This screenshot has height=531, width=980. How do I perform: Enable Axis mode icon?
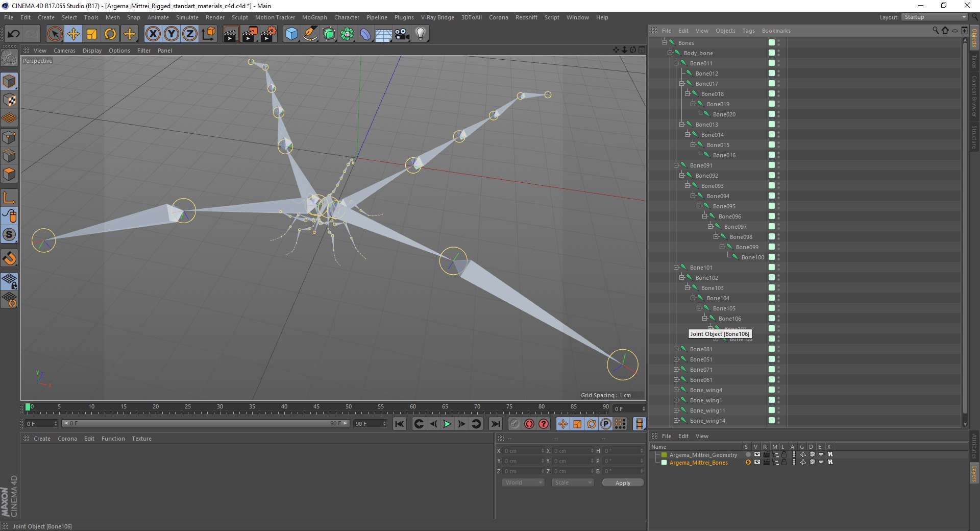(x=9, y=197)
